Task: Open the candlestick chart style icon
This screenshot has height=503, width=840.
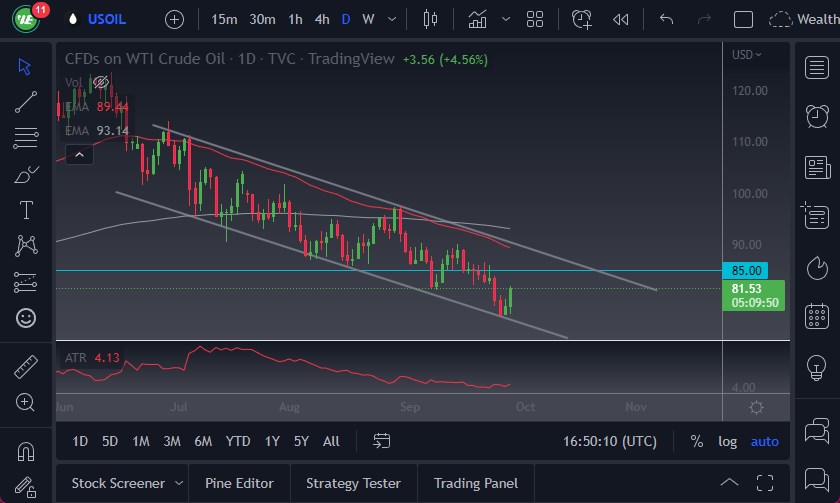Action: pyautogui.click(x=431, y=19)
